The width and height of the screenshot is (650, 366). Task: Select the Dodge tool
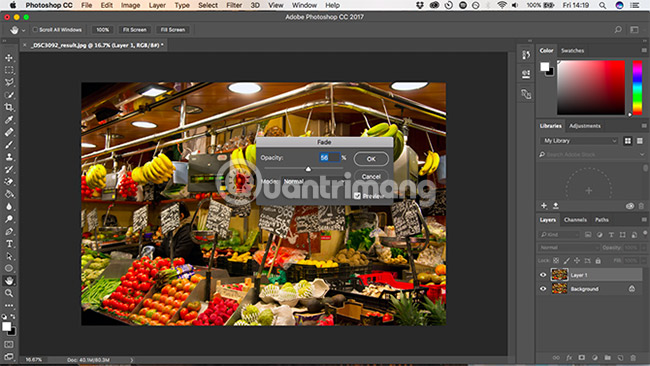[9, 219]
